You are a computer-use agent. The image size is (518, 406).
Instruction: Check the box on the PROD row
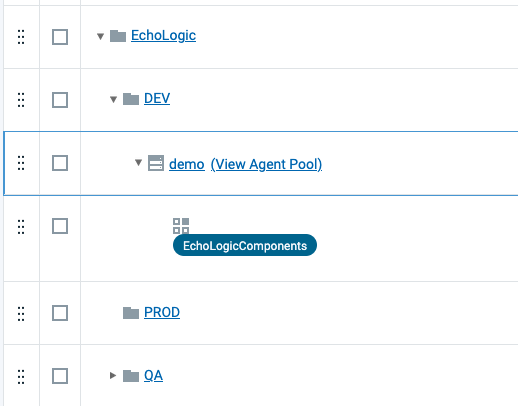click(x=60, y=313)
